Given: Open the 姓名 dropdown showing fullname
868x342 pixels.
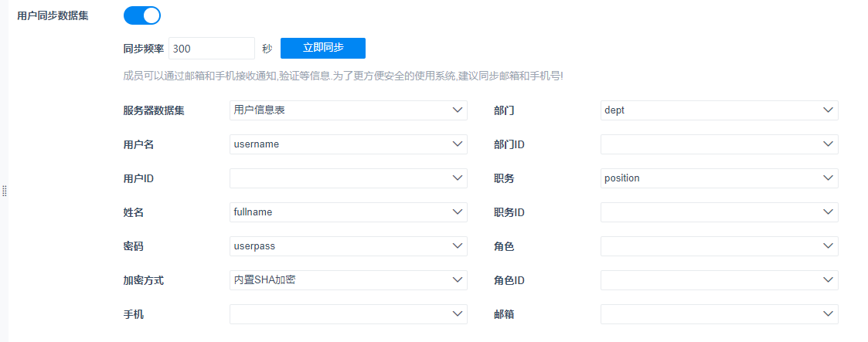Looking at the screenshot, I should (348, 212).
